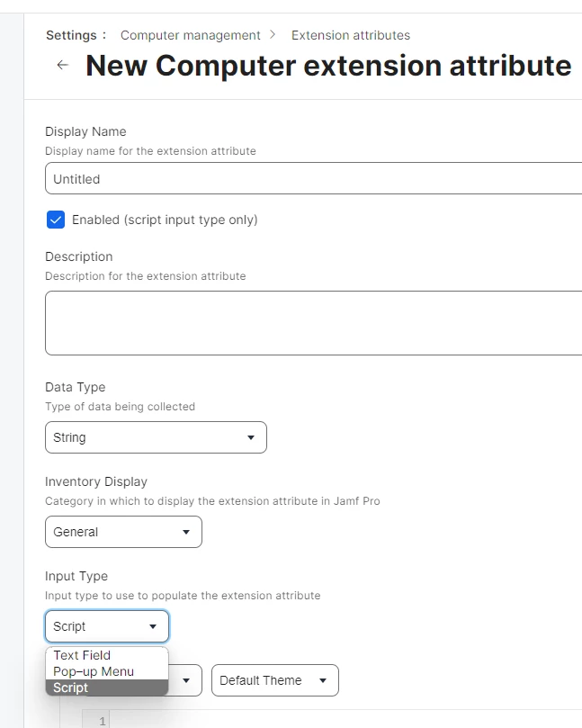Expand the Inventory Display General dropdown
This screenshot has height=728, width=582.
point(123,532)
